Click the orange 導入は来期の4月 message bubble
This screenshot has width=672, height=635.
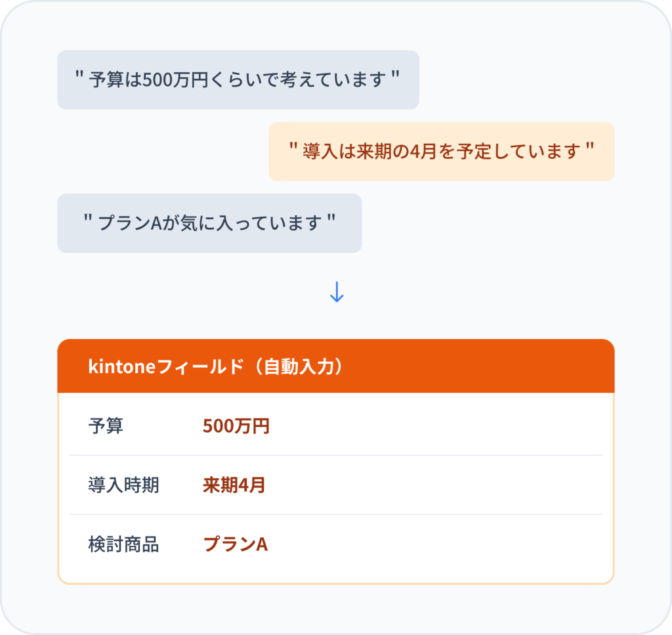(441, 151)
